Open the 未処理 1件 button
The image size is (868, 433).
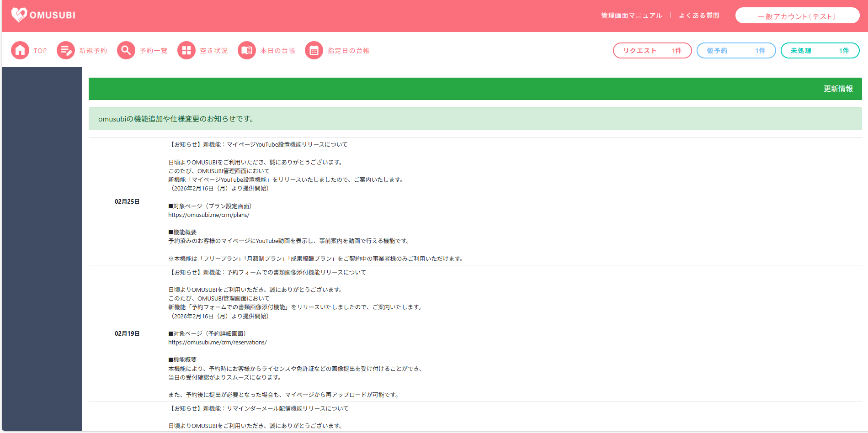(x=820, y=51)
